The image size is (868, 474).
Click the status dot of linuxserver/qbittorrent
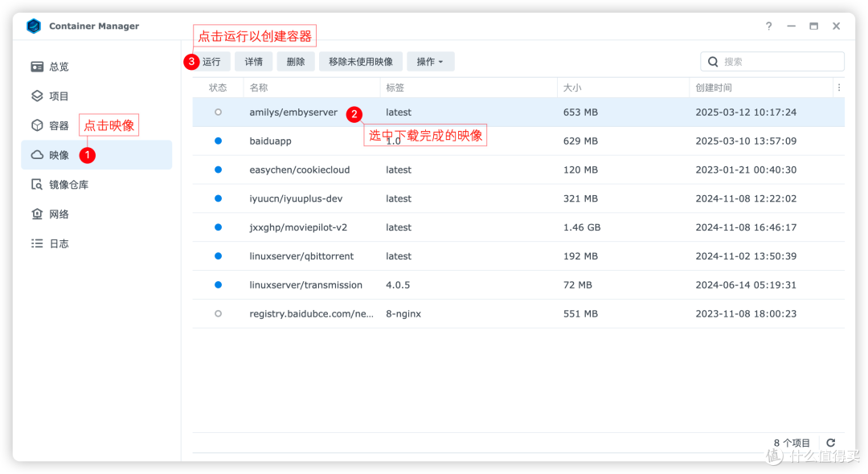(218, 255)
